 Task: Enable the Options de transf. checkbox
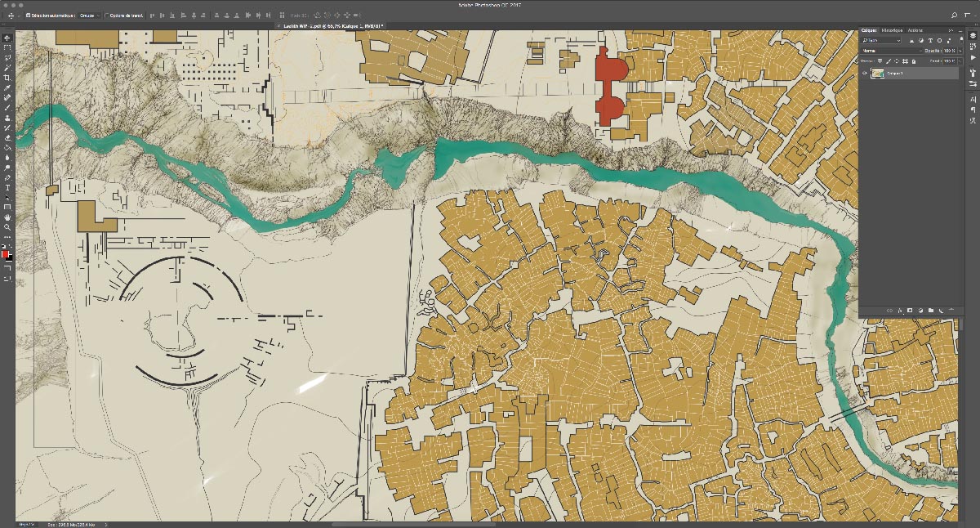pyautogui.click(x=107, y=16)
